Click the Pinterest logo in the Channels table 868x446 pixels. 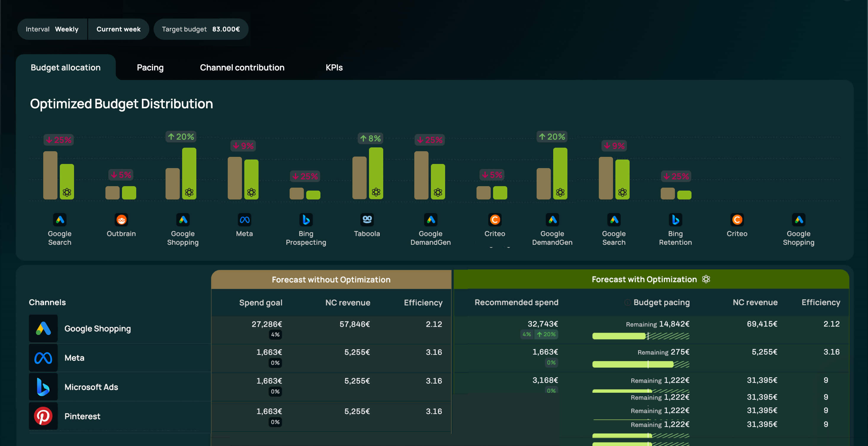[x=43, y=416]
